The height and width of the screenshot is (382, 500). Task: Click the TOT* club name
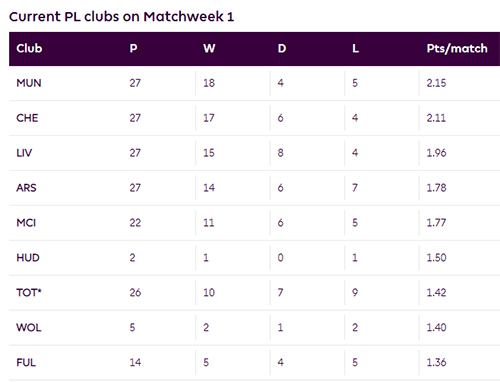coord(29,293)
